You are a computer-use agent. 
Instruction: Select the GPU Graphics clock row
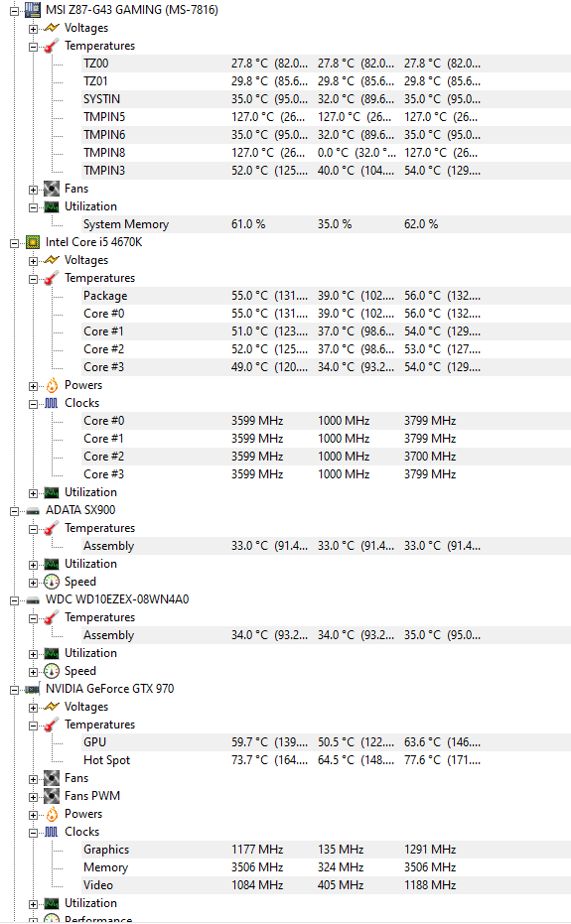click(x=326, y=850)
